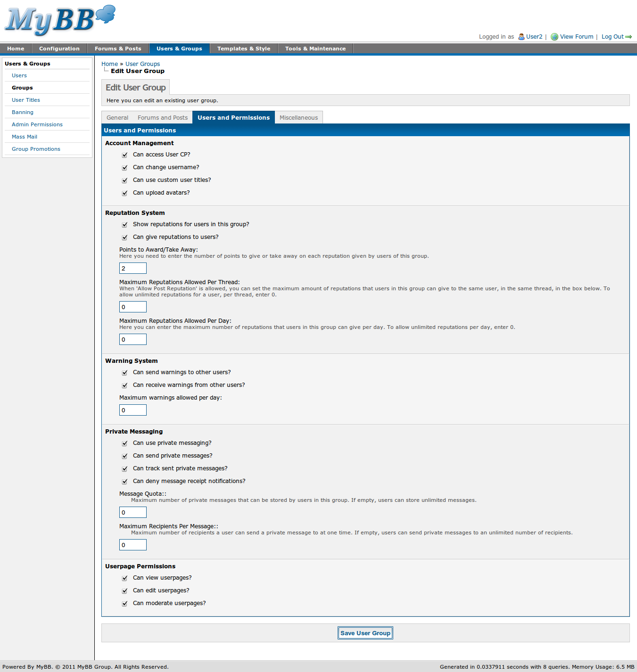
Task: Click the green arrow icon after Log Out
Action: point(629,37)
